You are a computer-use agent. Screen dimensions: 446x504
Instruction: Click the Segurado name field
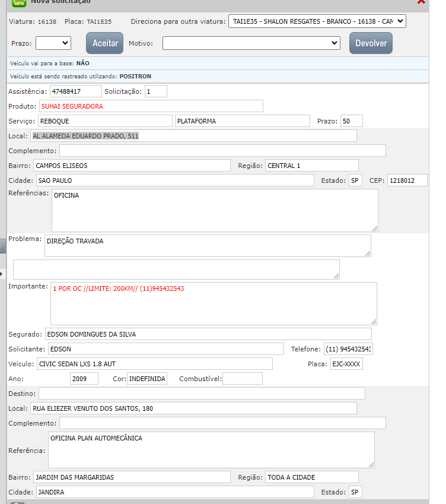(208, 334)
